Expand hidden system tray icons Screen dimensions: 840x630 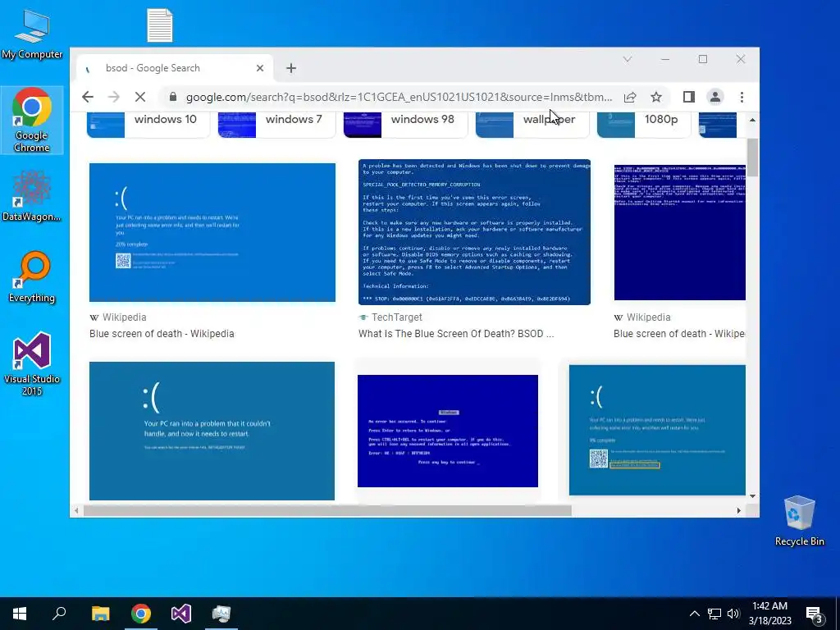694,614
